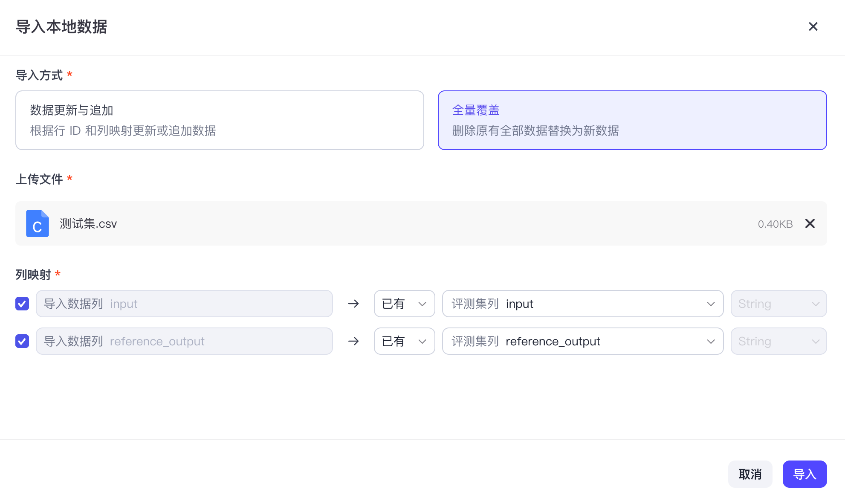
Task: Select the 数据更新与追加 import mode
Action: 220,120
